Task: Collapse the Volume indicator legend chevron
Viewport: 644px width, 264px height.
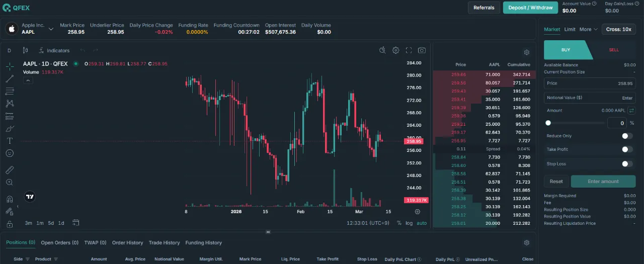Action: (28, 80)
